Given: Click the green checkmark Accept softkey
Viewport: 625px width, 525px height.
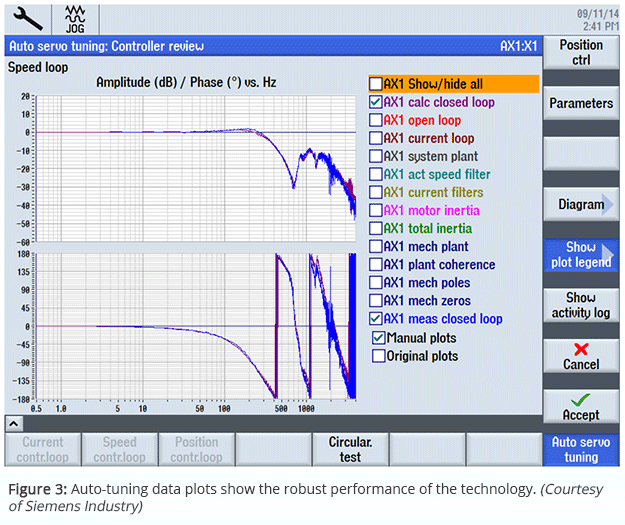Looking at the screenshot, I should click(581, 407).
